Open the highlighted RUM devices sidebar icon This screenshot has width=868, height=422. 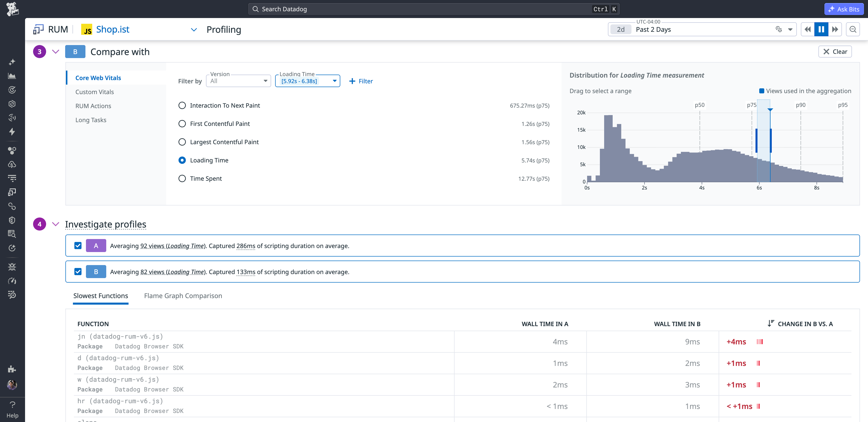[x=12, y=192]
